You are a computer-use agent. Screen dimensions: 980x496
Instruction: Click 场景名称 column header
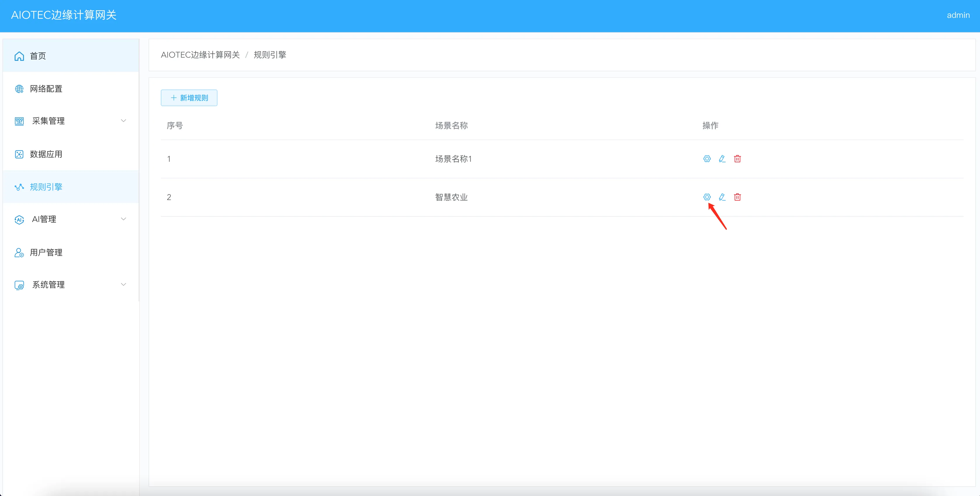tap(451, 125)
